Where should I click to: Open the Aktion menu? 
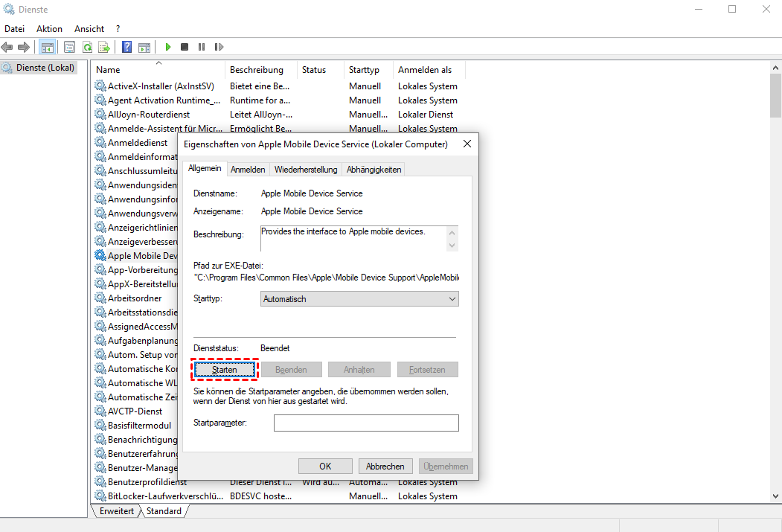[49, 28]
